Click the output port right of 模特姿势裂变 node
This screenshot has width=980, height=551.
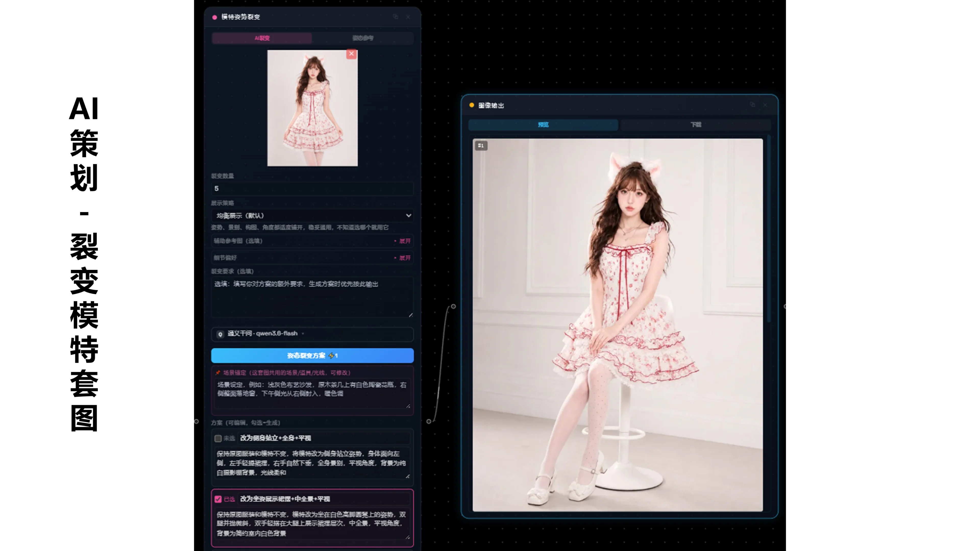[429, 421]
